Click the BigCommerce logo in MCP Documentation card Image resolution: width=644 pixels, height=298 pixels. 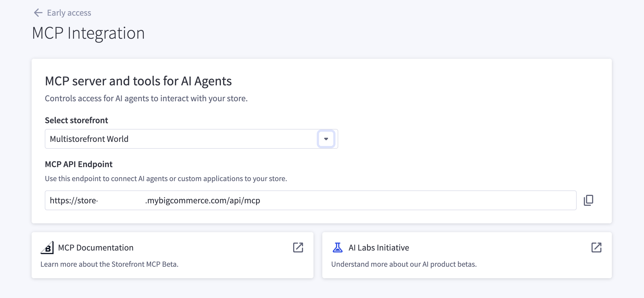coord(47,248)
